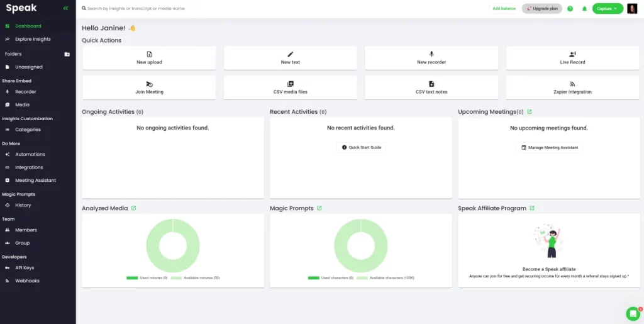Screen dimensions: 644x324
Task: Click the Speak logo
Action: [x=21, y=8]
